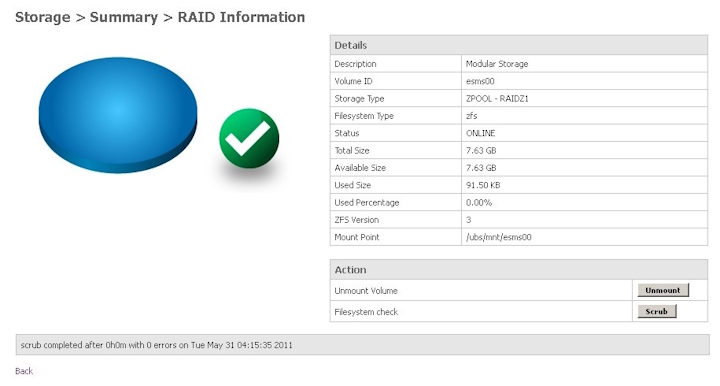
Task: Select the breadcrumb heading Storage > Summary > RAID Information
Action: [160, 17]
